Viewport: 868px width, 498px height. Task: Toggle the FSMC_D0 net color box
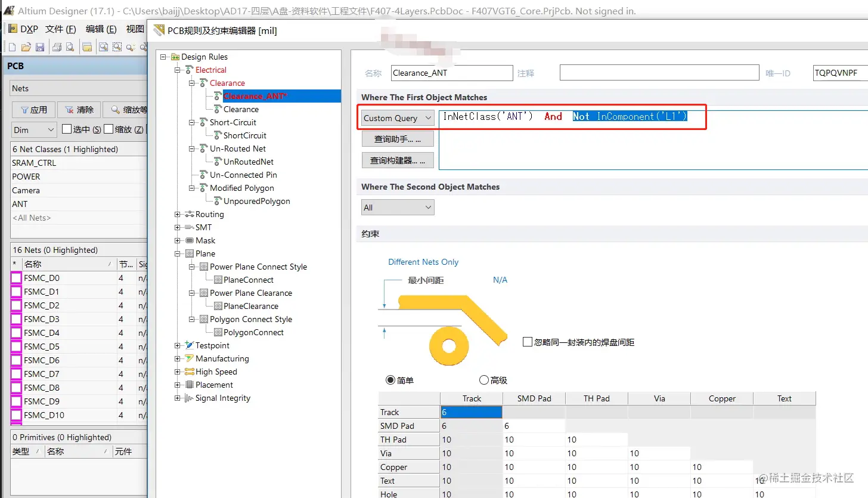(x=16, y=279)
